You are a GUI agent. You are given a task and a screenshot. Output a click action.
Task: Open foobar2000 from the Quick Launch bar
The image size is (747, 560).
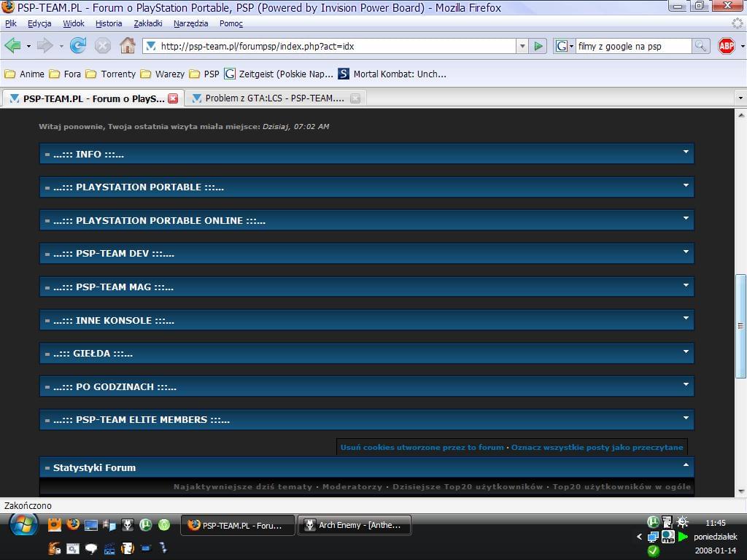127,524
